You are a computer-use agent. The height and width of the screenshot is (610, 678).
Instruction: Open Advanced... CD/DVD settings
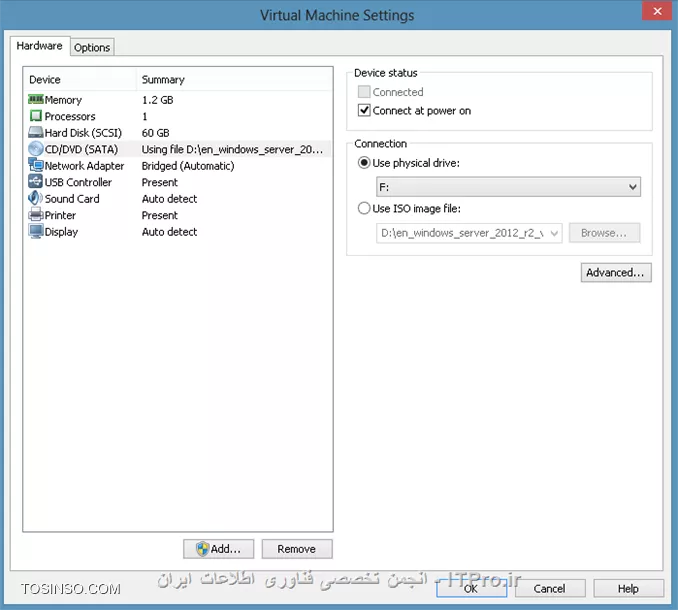(x=616, y=273)
